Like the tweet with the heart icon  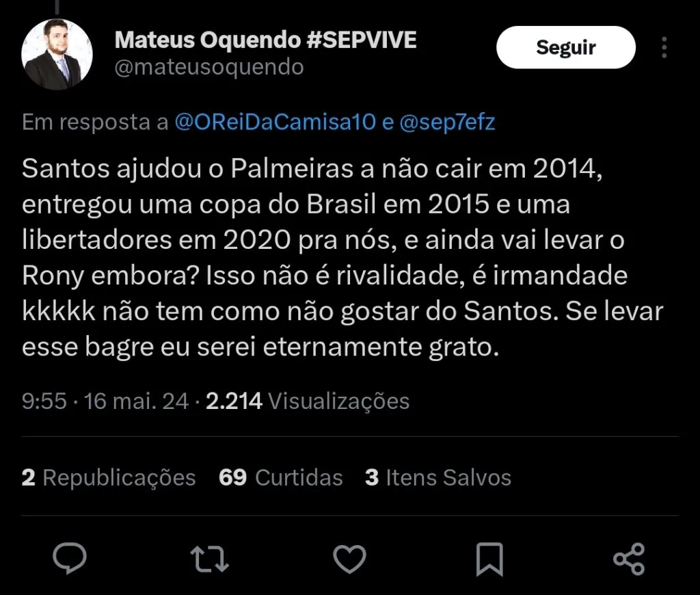[349, 559]
